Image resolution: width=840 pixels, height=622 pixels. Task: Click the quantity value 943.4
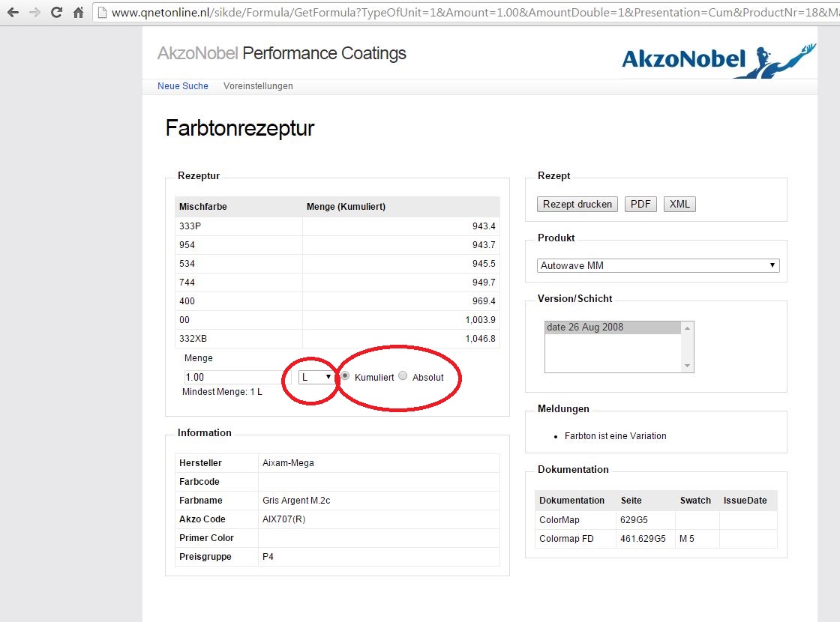[484, 226]
